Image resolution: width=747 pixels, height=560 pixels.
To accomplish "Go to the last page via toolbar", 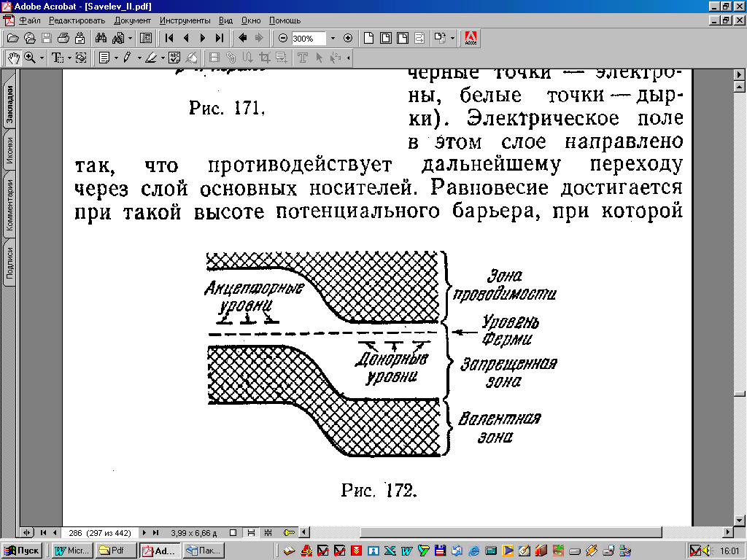I will 219,38.
